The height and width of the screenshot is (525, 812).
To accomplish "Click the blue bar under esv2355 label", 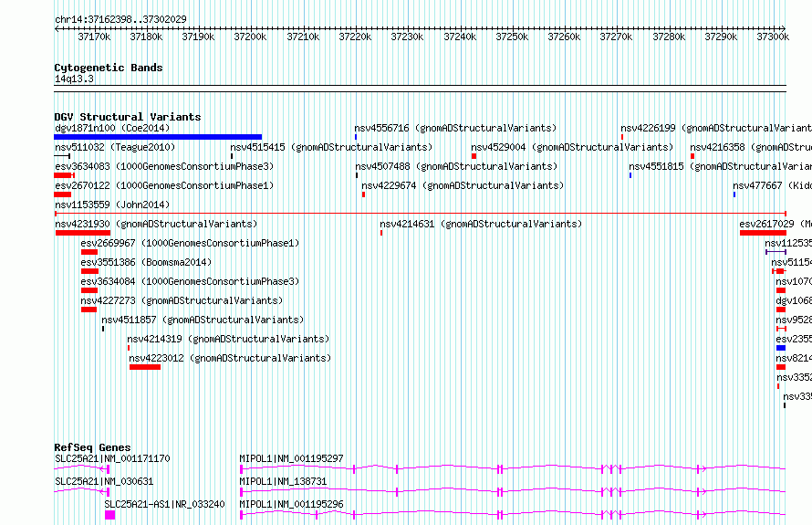I will pos(781,348).
